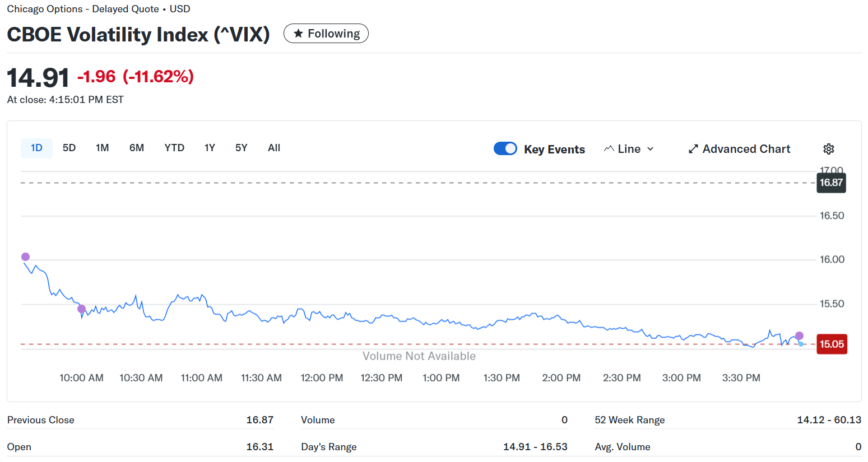Switch to the 1M range tab
This screenshot has height=462, width=868.
click(102, 148)
